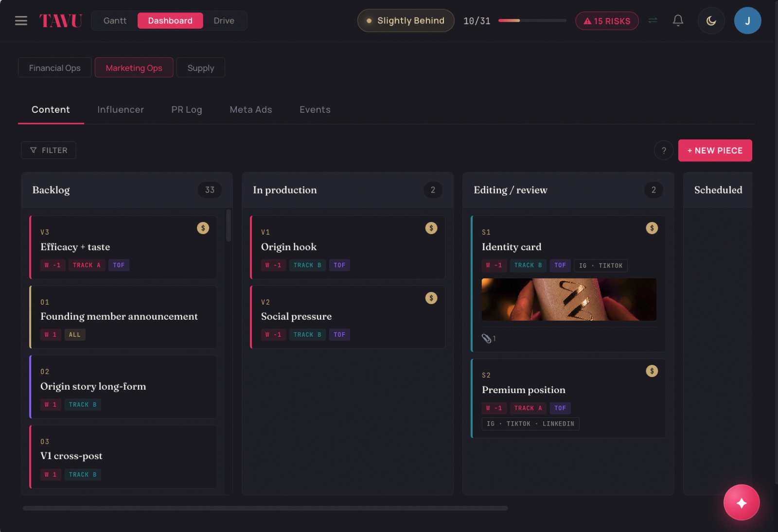Click the swap arrows icon
The image size is (778, 532).
click(x=653, y=20)
